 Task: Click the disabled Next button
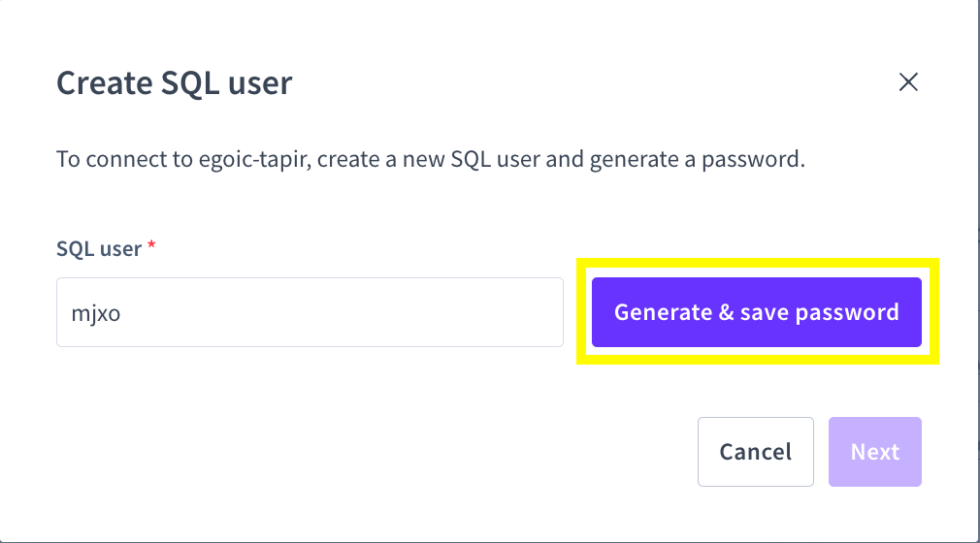[874, 452]
